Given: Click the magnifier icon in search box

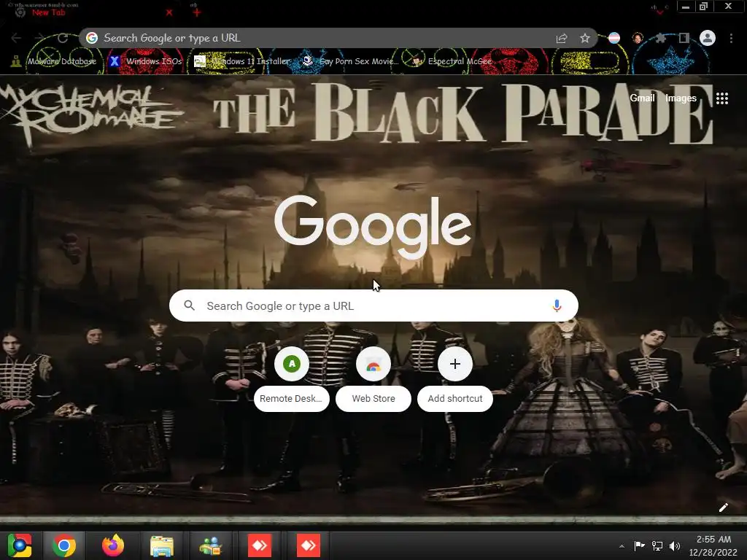Looking at the screenshot, I should coord(189,306).
